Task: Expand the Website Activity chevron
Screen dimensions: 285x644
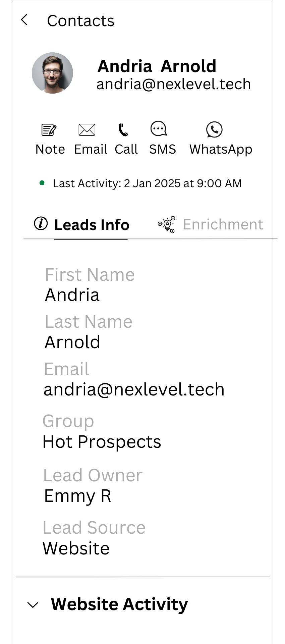Action: pyautogui.click(x=33, y=605)
